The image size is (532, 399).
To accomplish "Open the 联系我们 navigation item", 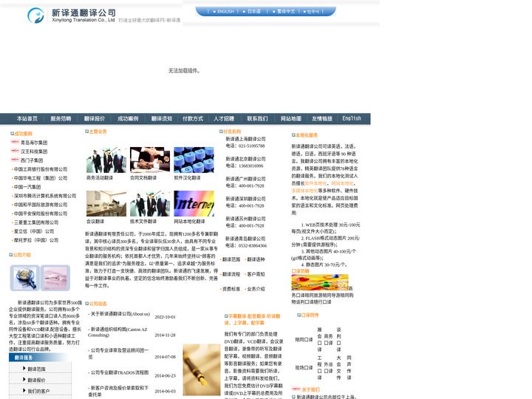I will coord(257,118).
